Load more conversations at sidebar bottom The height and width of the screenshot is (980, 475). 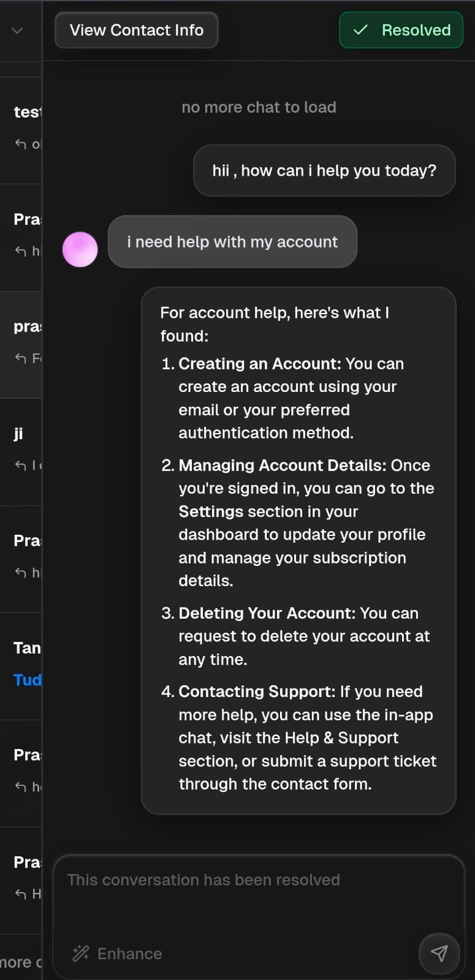[21, 962]
